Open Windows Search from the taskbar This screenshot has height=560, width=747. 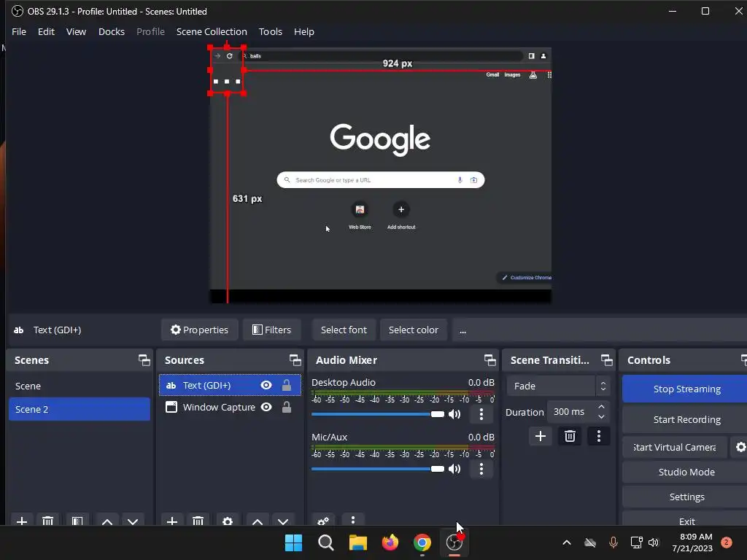(326, 542)
